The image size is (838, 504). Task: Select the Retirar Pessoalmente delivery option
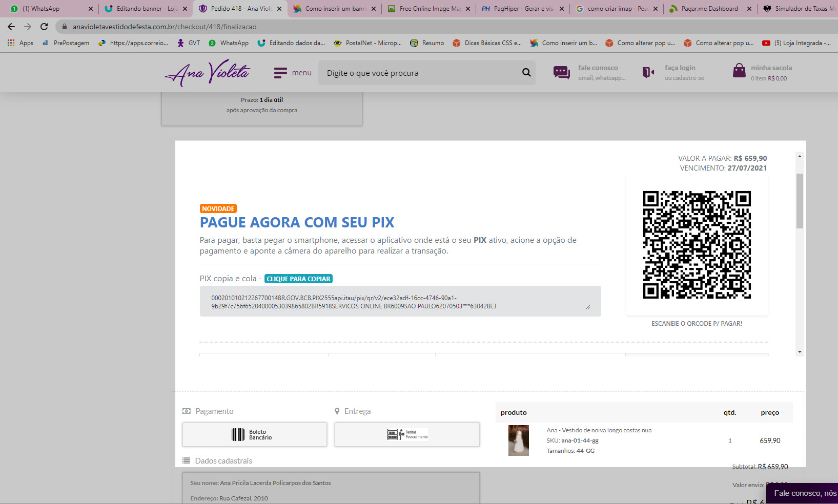click(x=407, y=435)
